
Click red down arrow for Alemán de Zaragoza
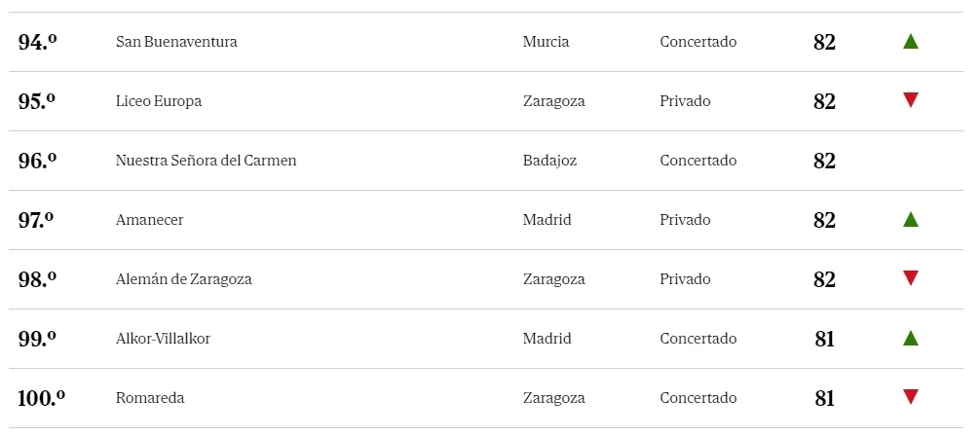pos(911,278)
